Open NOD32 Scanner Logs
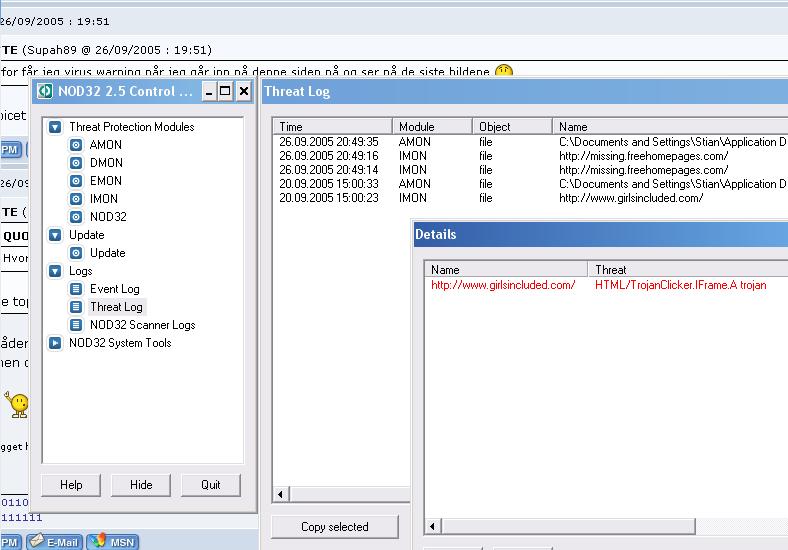Image resolution: width=788 pixels, height=550 pixels. [x=142, y=325]
